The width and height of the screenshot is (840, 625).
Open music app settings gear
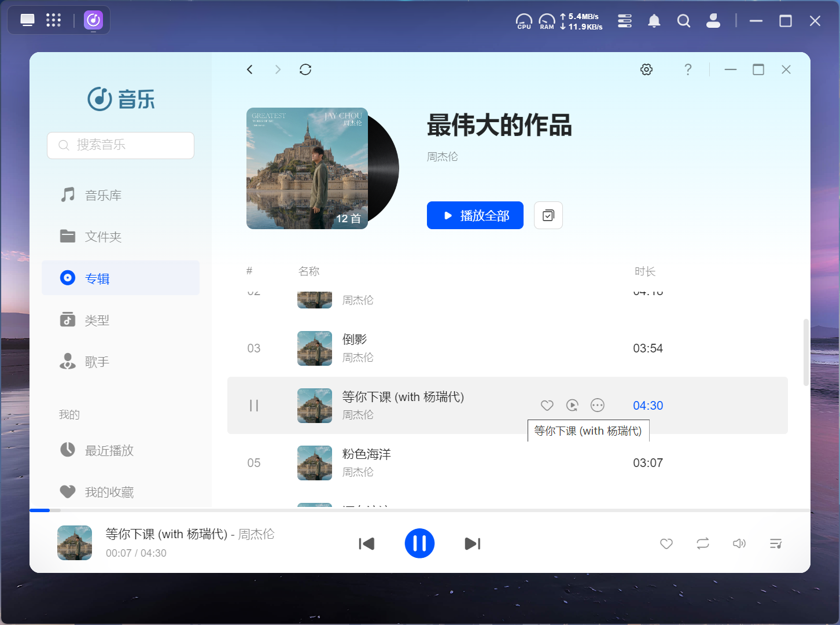(646, 69)
